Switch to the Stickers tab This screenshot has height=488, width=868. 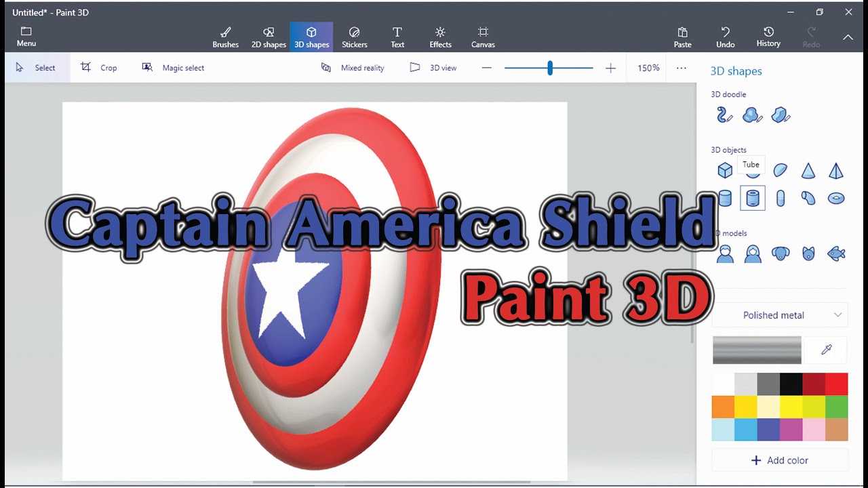(354, 37)
